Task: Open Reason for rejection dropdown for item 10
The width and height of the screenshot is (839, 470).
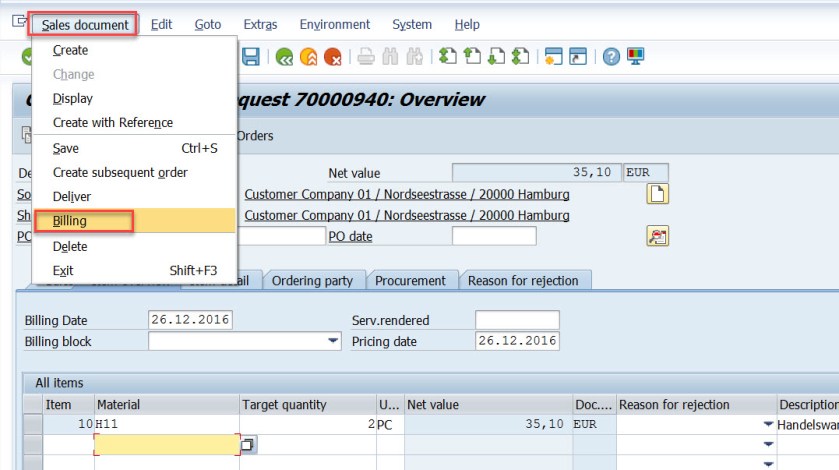Action: 768,424
